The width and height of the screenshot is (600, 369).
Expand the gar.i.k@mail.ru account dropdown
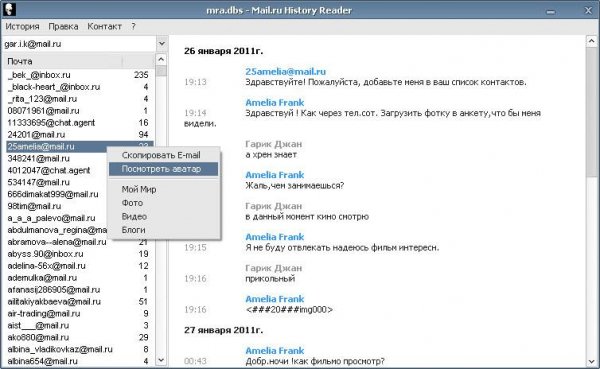(162, 44)
